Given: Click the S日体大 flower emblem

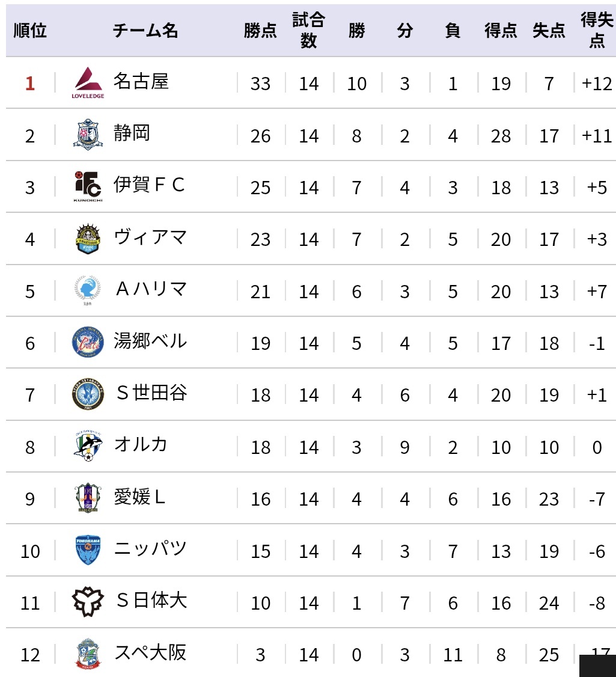Looking at the screenshot, I should pos(88,601).
